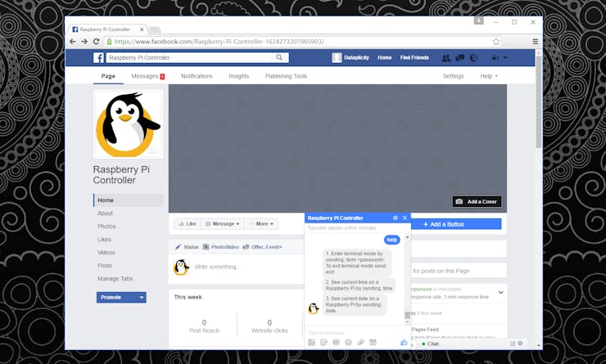Click the attach file paperclip icon
Image resolution: width=606 pixels, height=364 pixels.
(x=360, y=343)
